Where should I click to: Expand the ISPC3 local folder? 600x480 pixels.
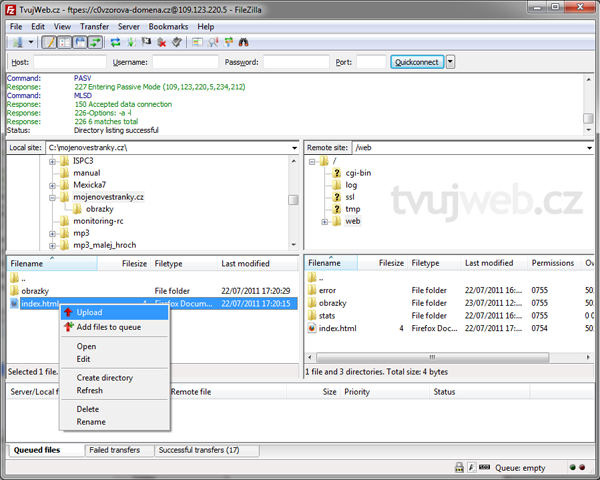coord(52,162)
